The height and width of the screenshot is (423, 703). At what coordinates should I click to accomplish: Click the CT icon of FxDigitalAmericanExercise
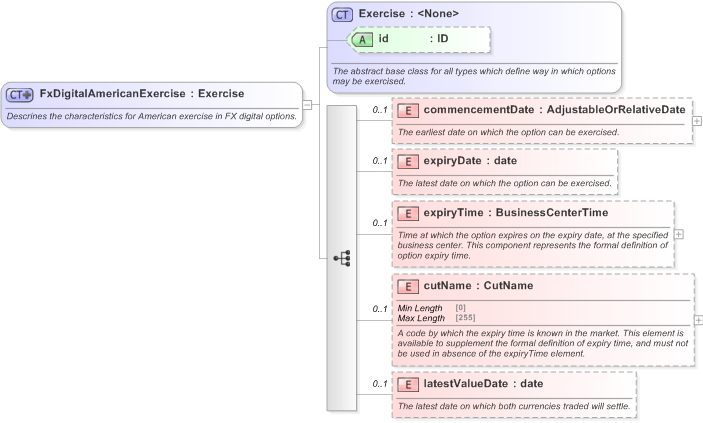[x=20, y=94]
